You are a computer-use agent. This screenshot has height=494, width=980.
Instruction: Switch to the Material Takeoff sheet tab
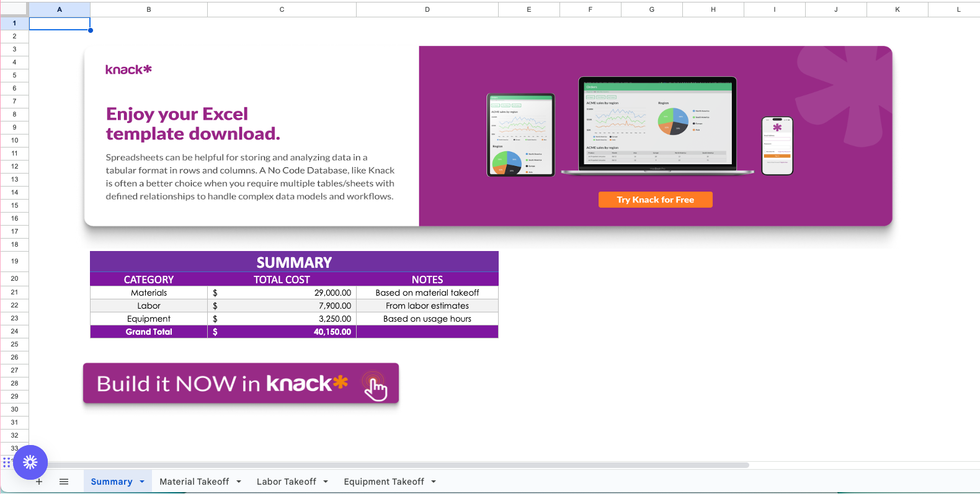[194, 482]
